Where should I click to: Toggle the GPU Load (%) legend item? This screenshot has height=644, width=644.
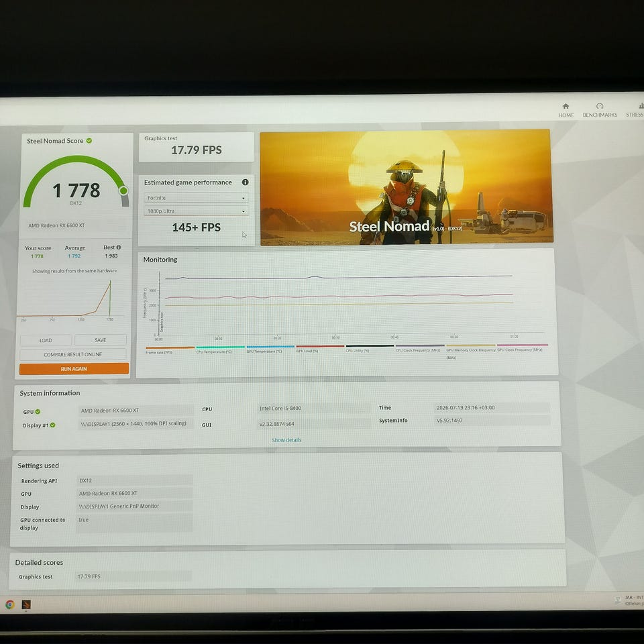320,349
